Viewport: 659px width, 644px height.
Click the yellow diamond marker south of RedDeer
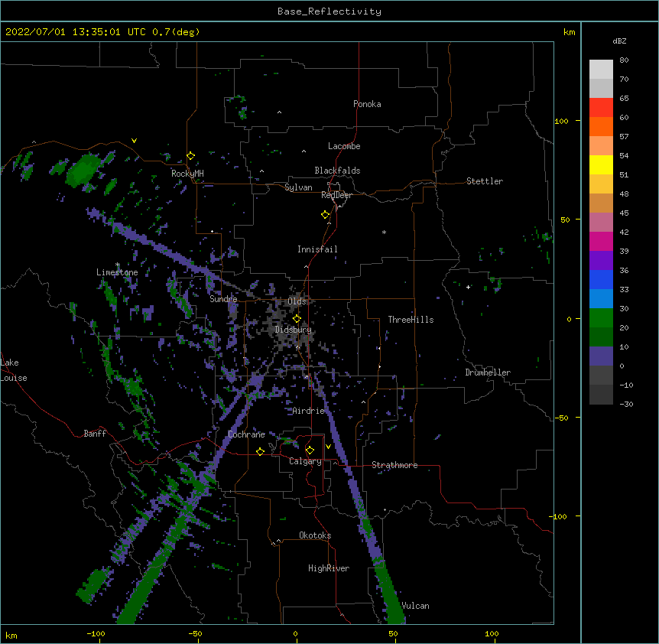pyautogui.click(x=326, y=215)
